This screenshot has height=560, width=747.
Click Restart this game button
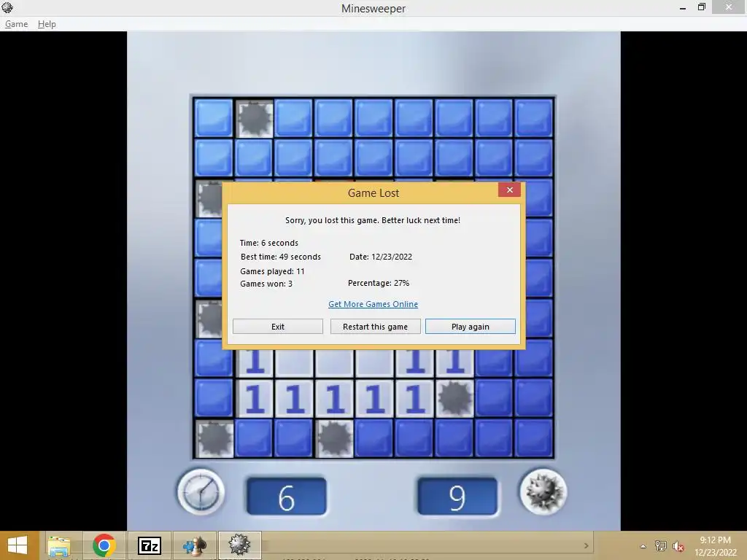tap(376, 327)
